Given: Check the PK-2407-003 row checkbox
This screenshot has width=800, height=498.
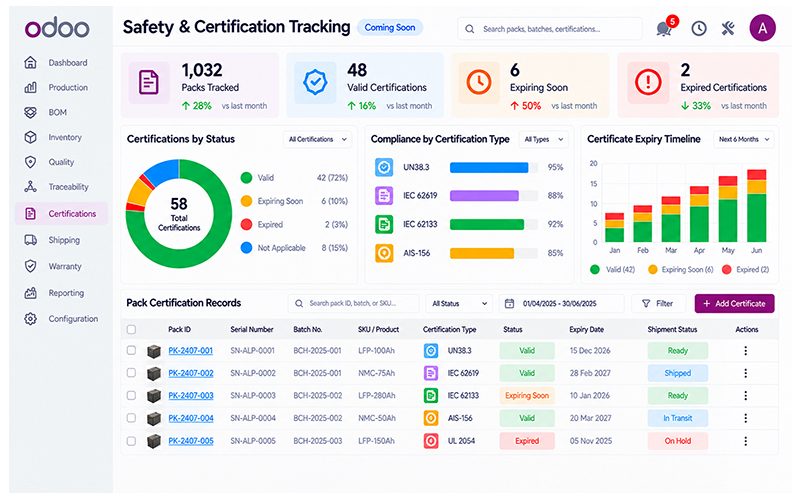Looking at the screenshot, I should pos(131,395).
